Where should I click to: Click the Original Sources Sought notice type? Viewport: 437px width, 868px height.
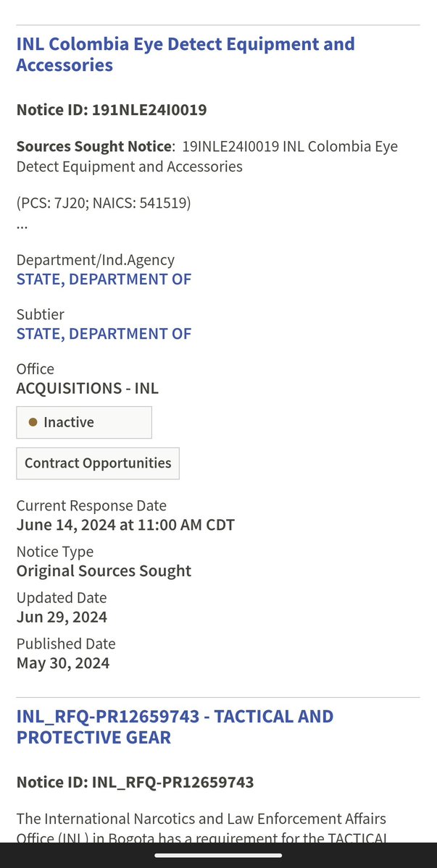(104, 571)
